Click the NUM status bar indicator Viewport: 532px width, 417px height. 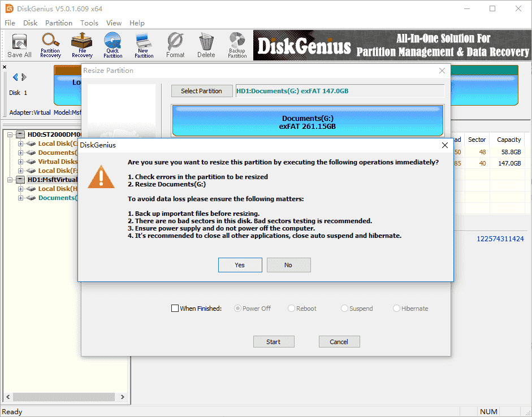[488, 411]
